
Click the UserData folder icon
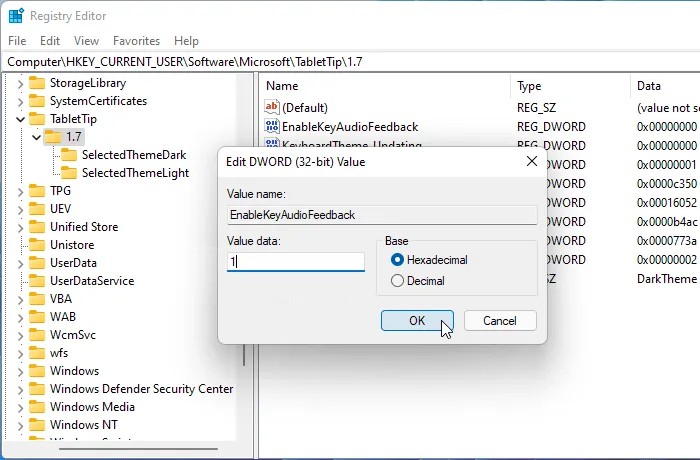[x=37, y=263]
